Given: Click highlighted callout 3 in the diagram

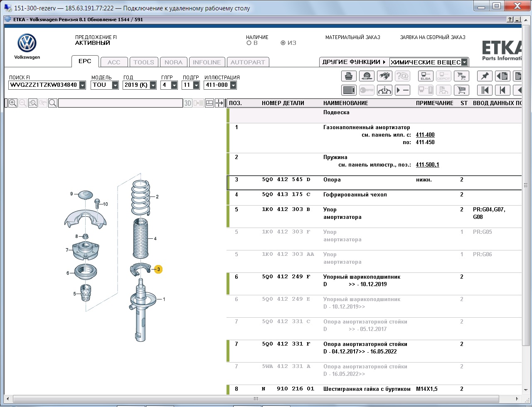Looking at the screenshot, I should click(x=158, y=270).
